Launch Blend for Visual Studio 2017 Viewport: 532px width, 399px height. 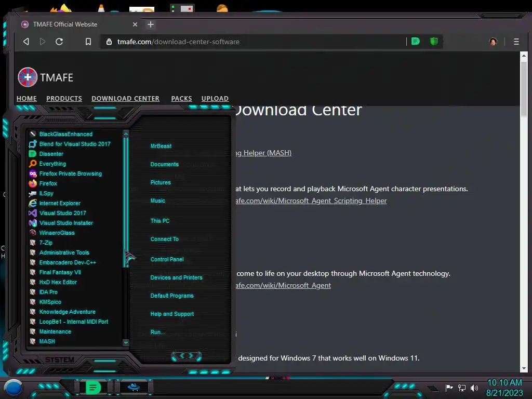pyautogui.click(x=70, y=144)
